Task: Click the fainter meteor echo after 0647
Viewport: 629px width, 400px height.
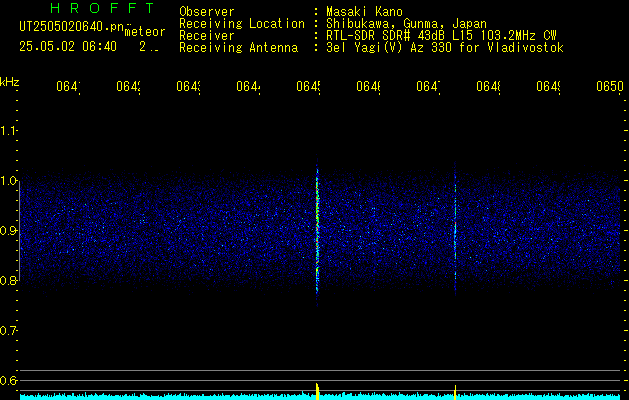Action: coord(455,229)
